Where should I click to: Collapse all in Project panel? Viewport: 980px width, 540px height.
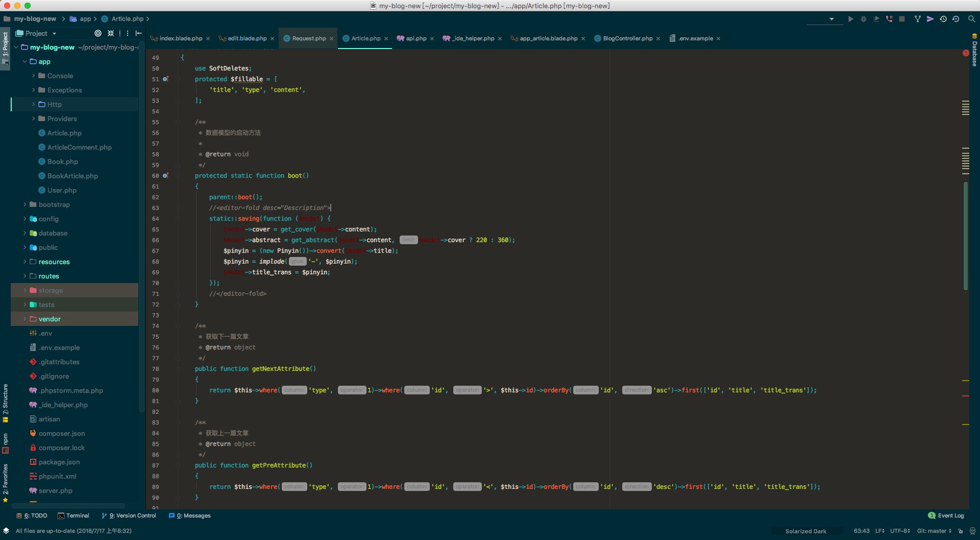pyautogui.click(x=111, y=33)
